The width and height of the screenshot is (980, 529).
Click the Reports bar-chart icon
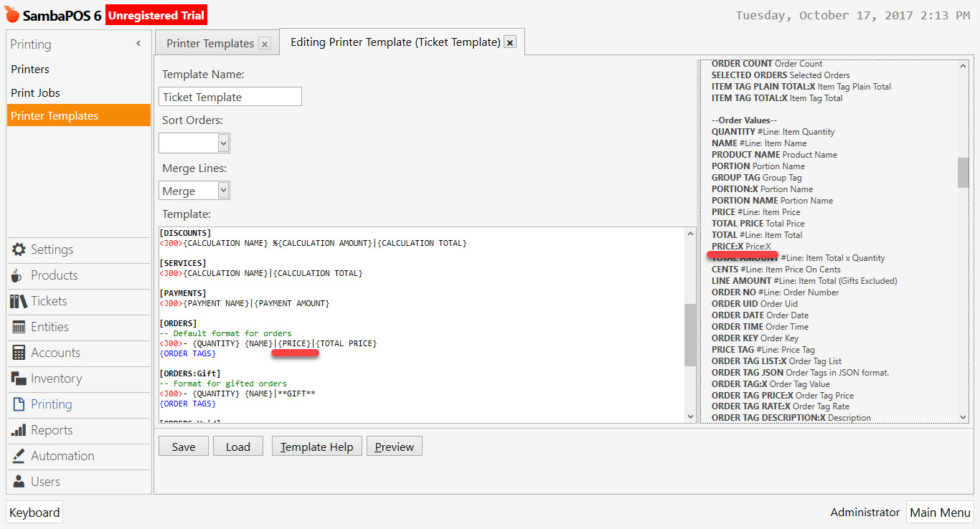point(19,430)
